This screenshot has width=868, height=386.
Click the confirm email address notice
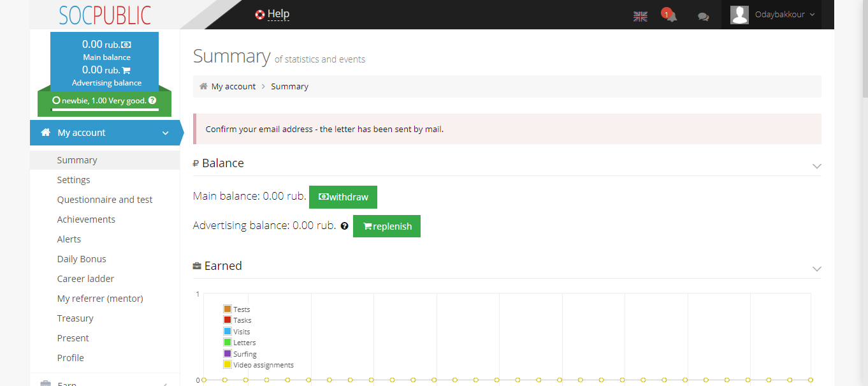pyautogui.click(x=507, y=129)
